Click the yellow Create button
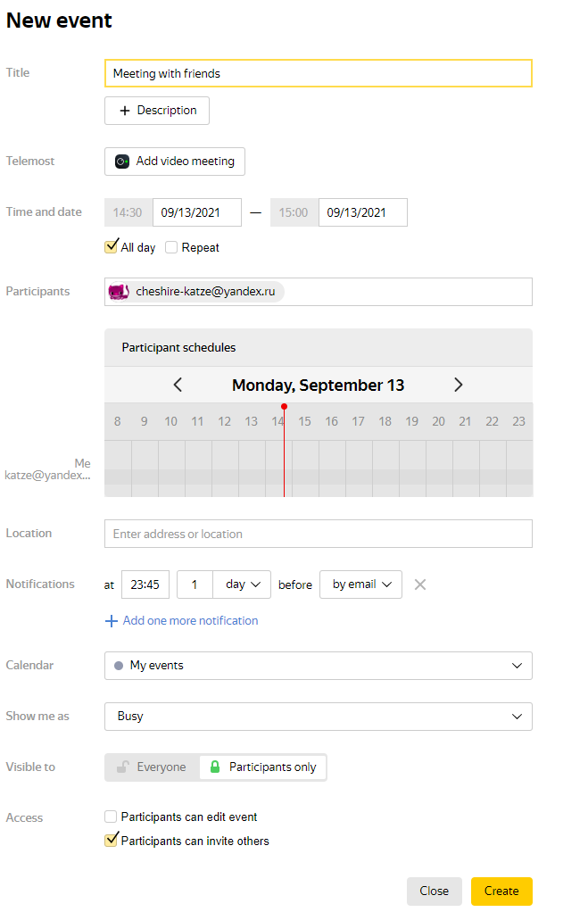588x912 pixels. point(501,891)
